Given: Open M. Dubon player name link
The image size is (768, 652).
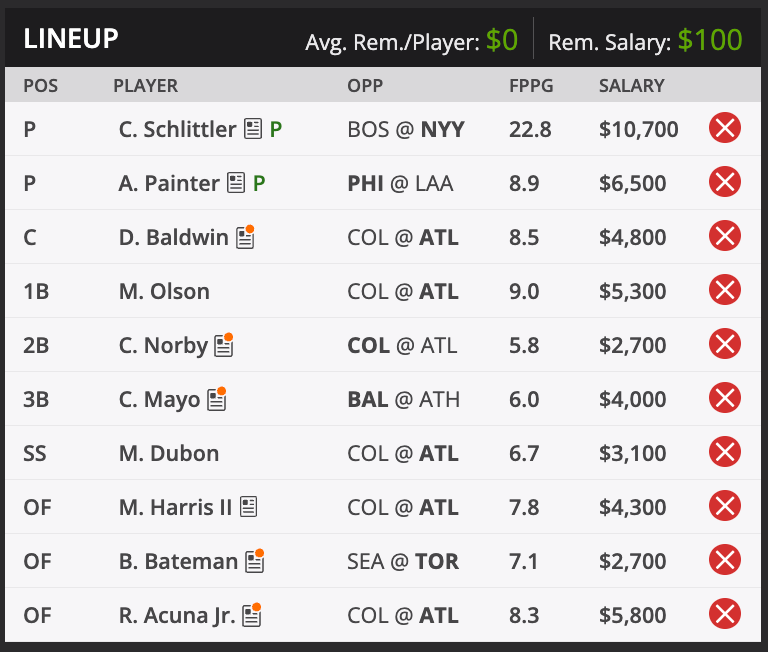Looking at the screenshot, I should click(169, 453).
